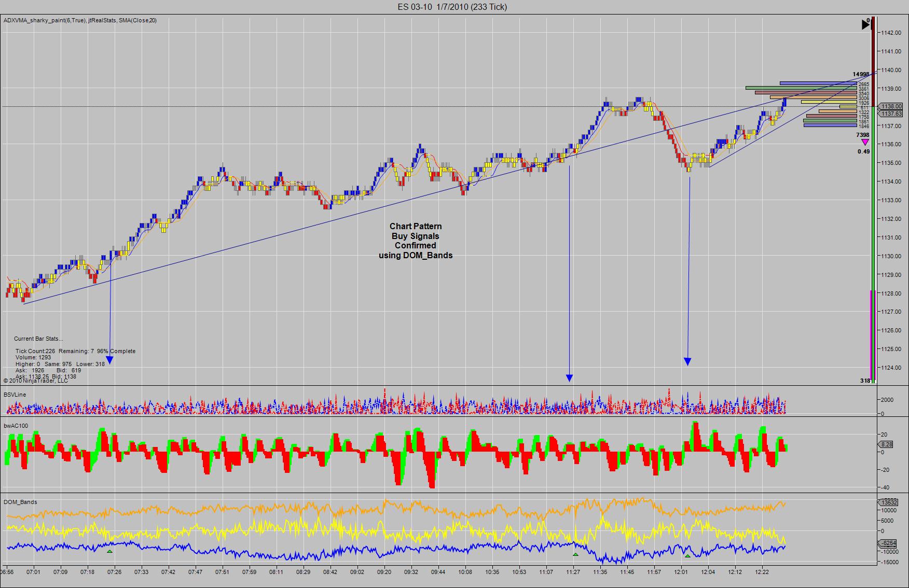Click the 7398 total bid depth value

tap(863, 135)
